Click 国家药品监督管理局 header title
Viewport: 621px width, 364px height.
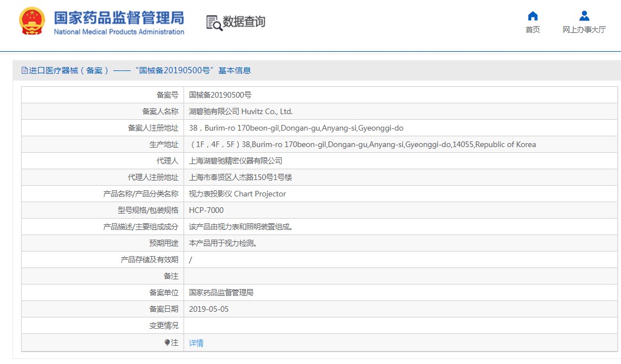point(119,18)
